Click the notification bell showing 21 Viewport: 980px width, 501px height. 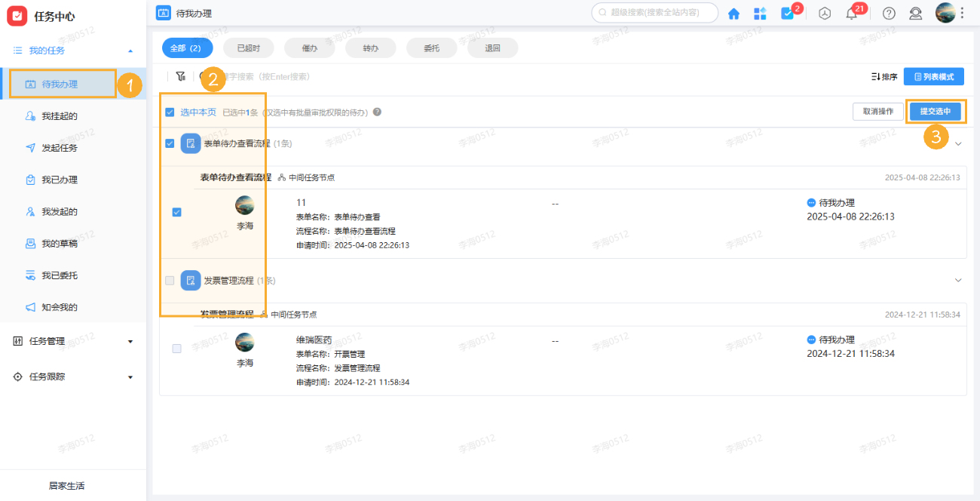pyautogui.click(x=852, y=13)
